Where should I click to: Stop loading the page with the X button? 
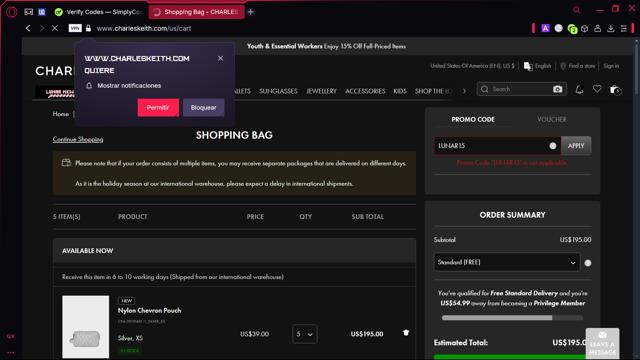[55, 28]
